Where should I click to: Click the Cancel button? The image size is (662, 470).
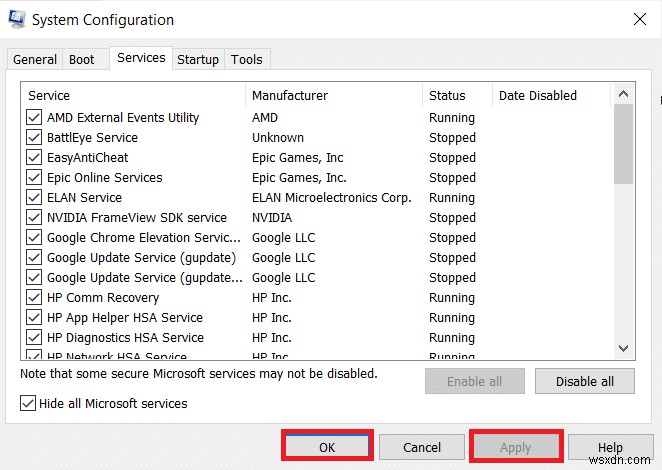click(x=422, y=447)
